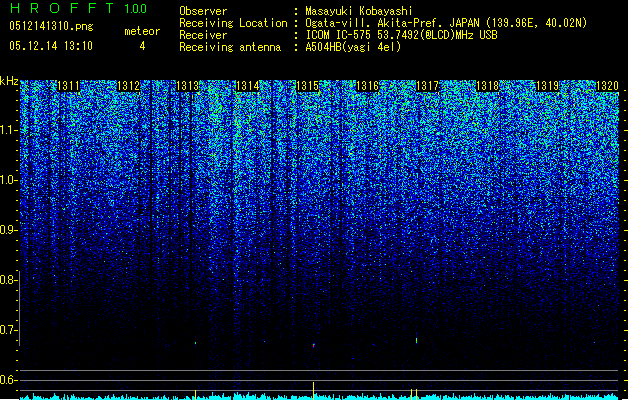The image size is (629, 400).
Task: Click the 1314 time label
Action: click(248, 86)
